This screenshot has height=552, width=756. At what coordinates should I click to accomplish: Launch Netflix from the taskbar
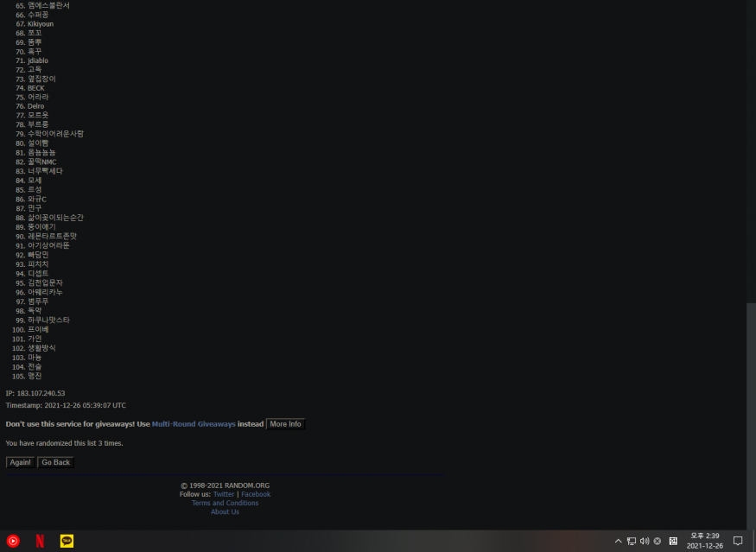40,542
